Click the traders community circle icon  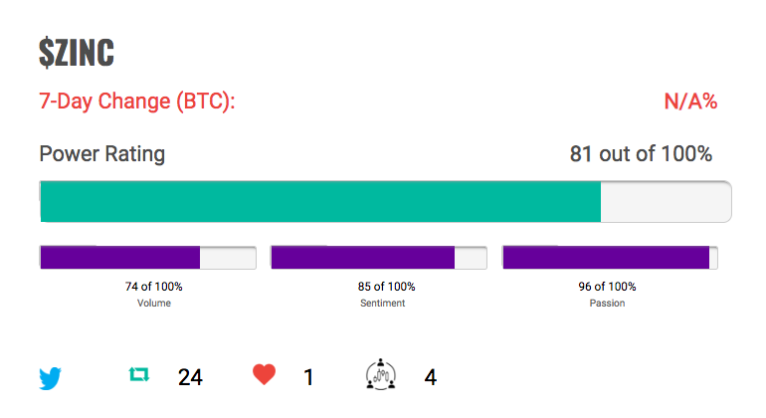click(x=381, y=375)
